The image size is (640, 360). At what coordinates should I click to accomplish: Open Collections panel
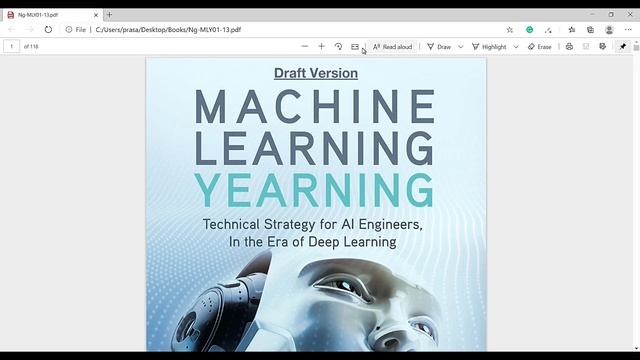[x=590, y=29]
